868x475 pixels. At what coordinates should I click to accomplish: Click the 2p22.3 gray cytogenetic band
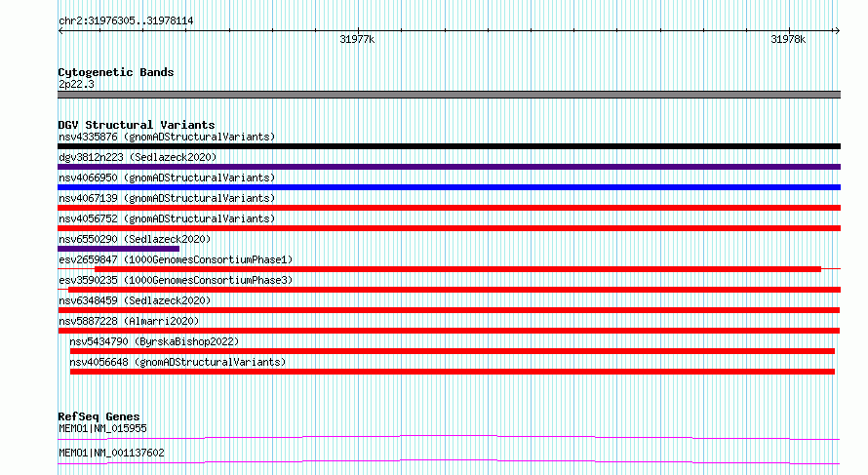tap(449, 95)
